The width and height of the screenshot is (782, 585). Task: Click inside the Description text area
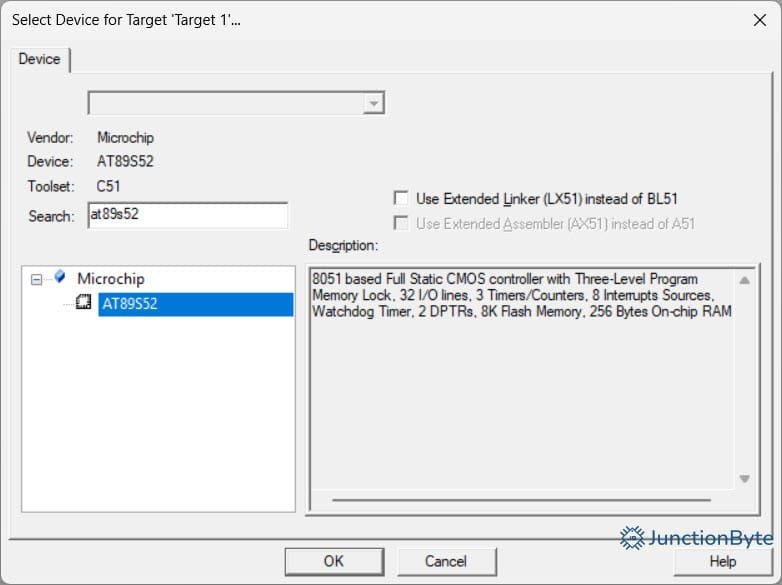520,400
